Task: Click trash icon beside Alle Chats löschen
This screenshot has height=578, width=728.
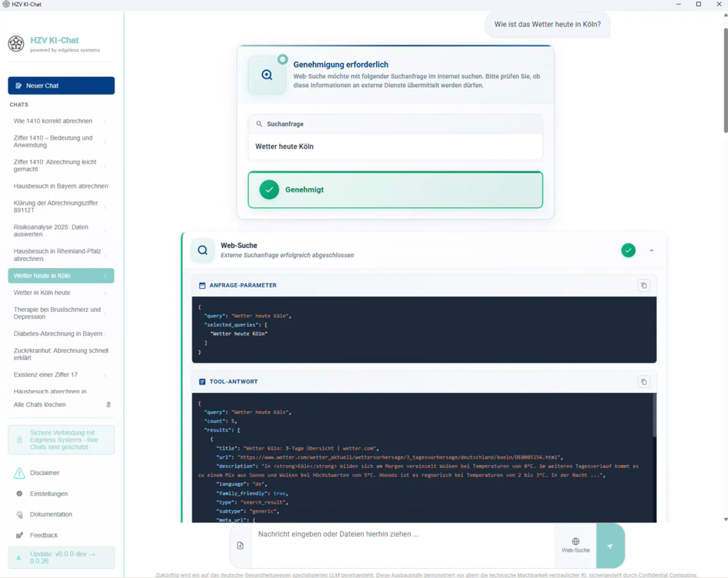Action: (109, 405)
